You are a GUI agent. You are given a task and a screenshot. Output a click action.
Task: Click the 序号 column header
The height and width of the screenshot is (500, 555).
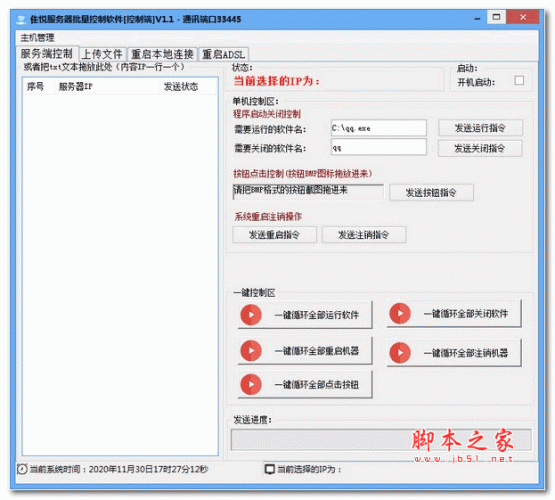(x=35, y=86)
